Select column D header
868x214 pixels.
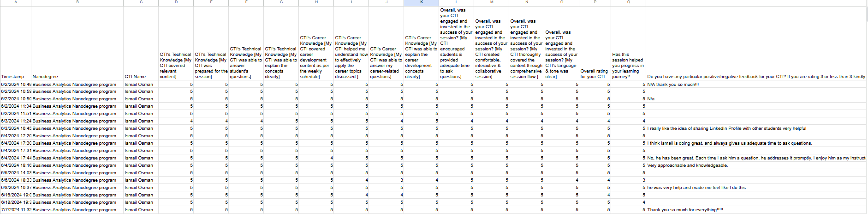pos(176,2)
